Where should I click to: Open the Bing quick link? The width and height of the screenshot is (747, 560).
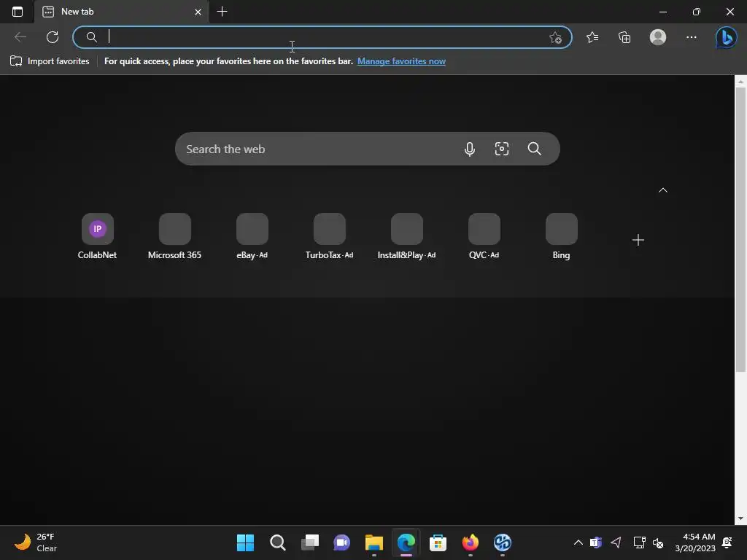(561, 237)
